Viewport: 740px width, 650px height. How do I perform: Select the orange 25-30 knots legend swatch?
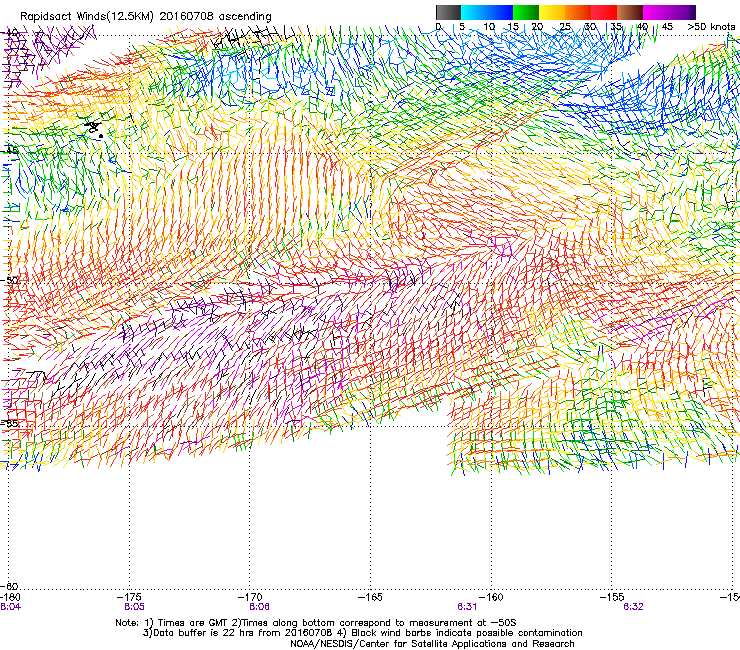578,12
